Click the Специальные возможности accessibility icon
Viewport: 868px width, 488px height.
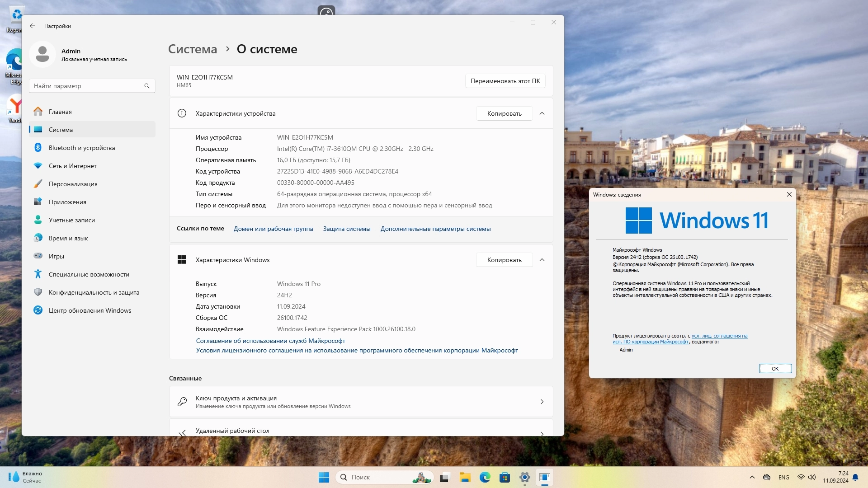click(x=38, y=274)
